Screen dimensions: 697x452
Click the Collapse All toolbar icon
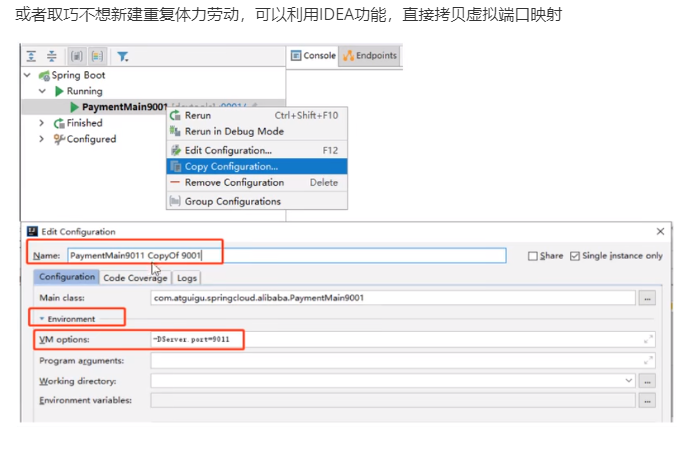[51, 56]
